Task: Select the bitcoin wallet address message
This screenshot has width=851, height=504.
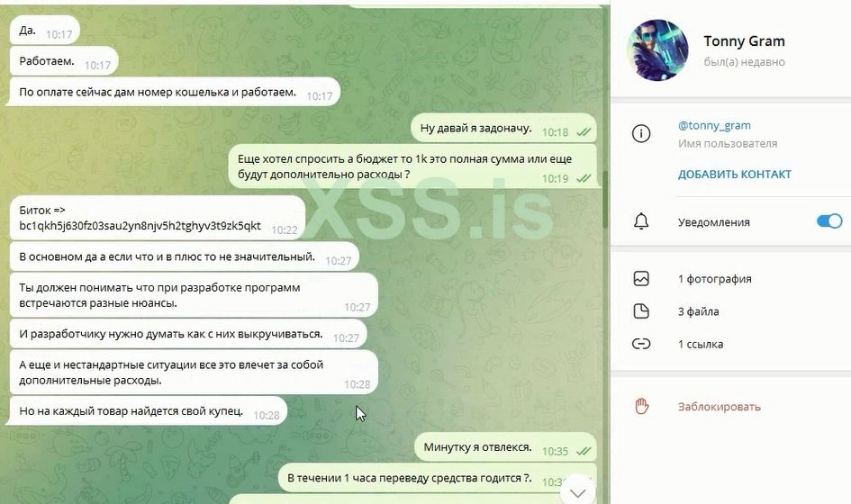Action: click(140, 226)
